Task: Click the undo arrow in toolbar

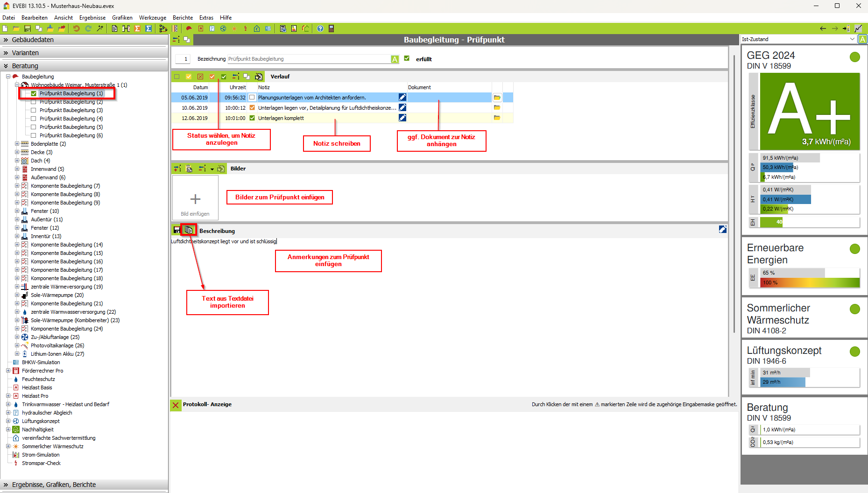Action: coord(76,28)
